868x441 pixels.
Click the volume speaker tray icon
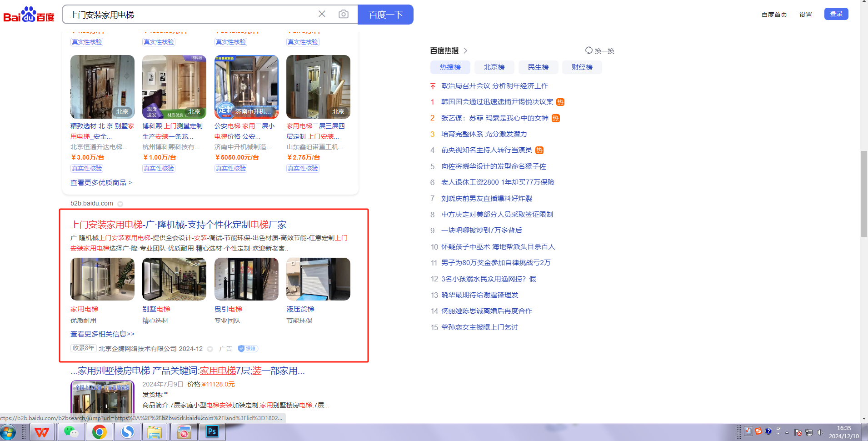820,432
